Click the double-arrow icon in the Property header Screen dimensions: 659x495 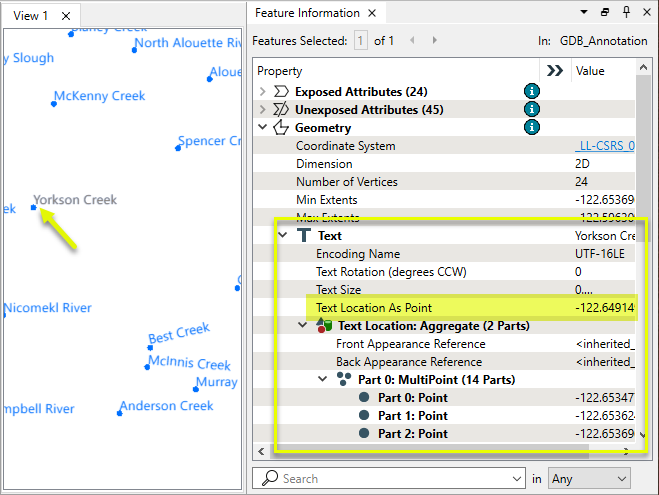553,71
